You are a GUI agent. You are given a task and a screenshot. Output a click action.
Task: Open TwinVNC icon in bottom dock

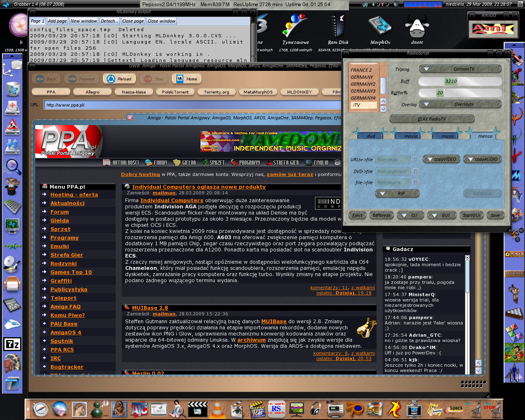point(434,409)
